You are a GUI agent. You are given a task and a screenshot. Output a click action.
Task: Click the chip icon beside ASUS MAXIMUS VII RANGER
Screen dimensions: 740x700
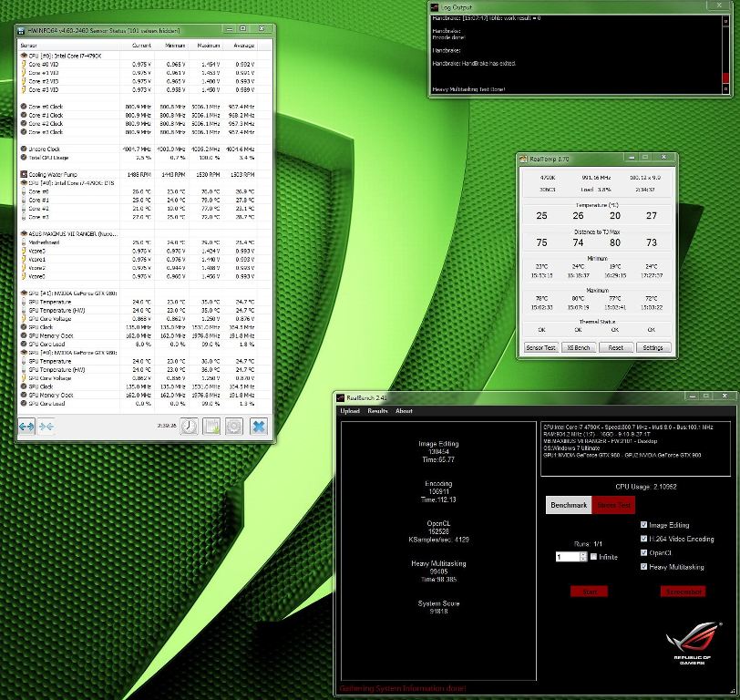24,233
